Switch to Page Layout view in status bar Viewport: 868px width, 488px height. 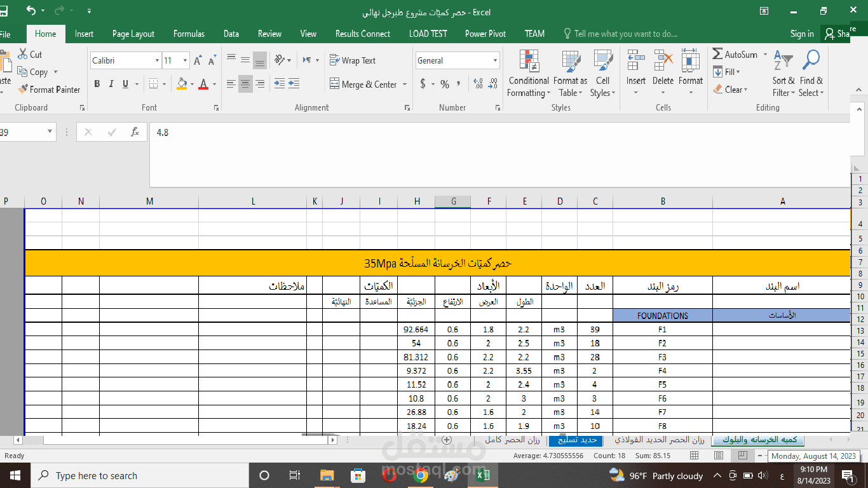coord(719,456)
